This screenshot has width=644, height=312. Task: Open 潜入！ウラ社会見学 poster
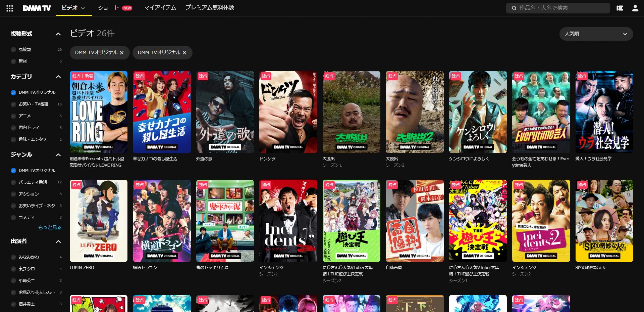click(x=604, y=112)
